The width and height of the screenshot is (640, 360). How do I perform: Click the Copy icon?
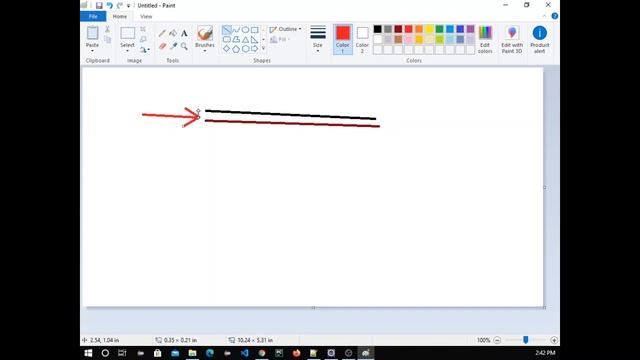107,40
